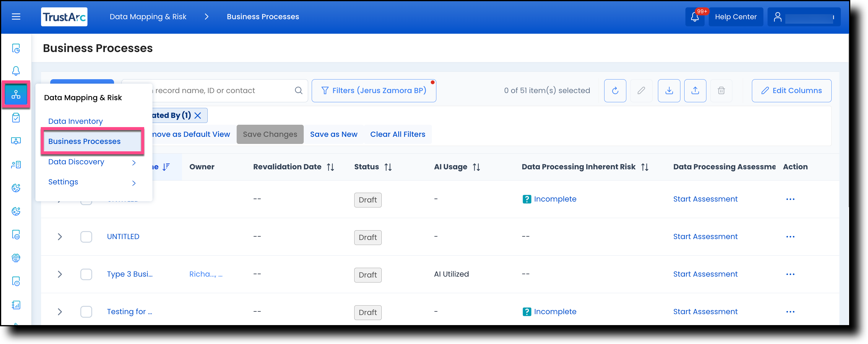Open the notifications bell icon

click(x=695, y=17)
